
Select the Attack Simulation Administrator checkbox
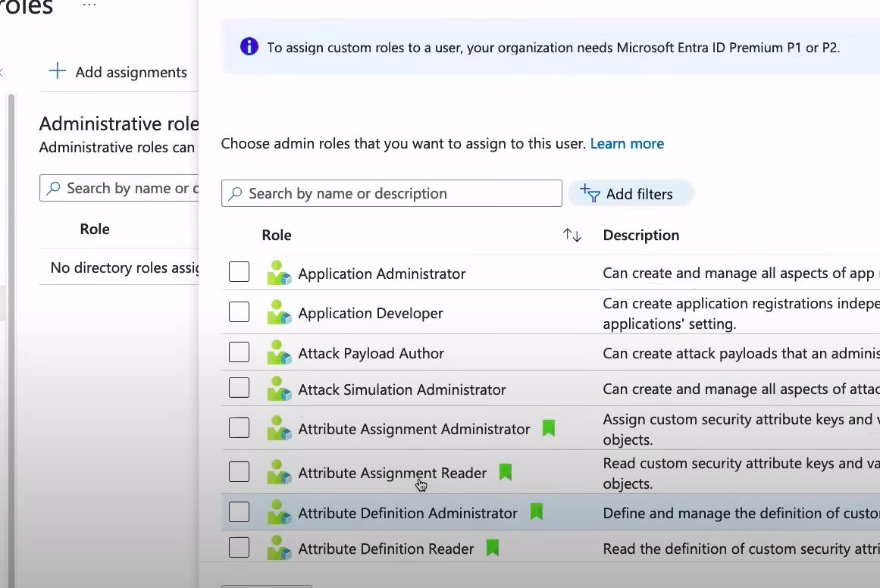click(239, 388)
